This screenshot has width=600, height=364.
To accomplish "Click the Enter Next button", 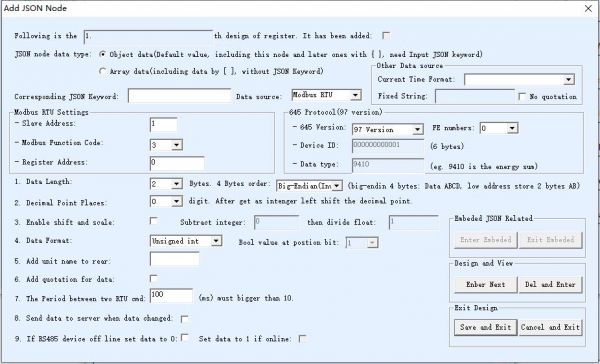I will pyautogui.click(x=486, y=284).
